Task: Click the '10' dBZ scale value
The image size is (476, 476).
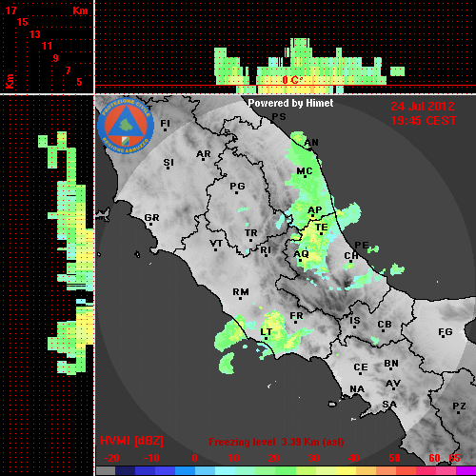Action: [234, 458]
